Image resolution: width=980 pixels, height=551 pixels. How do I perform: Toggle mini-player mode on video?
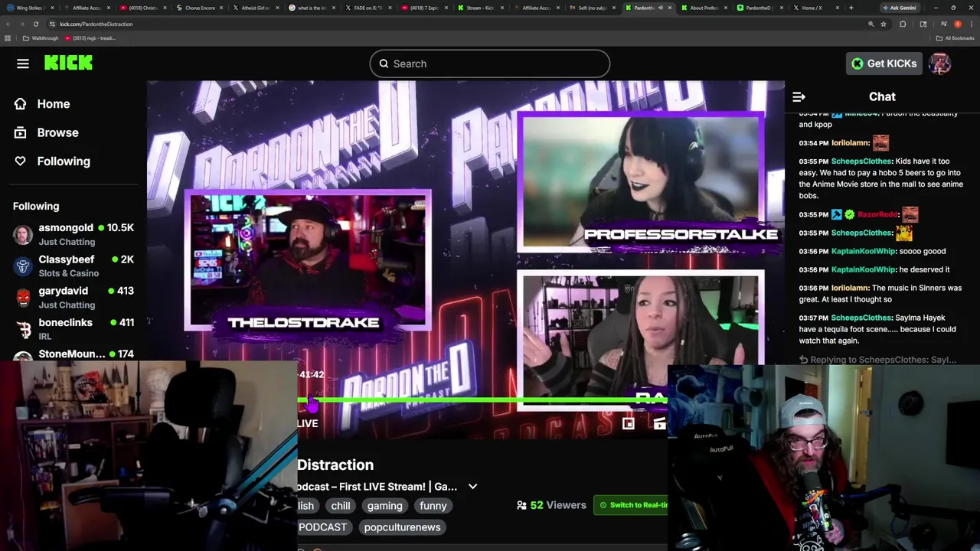628,423
